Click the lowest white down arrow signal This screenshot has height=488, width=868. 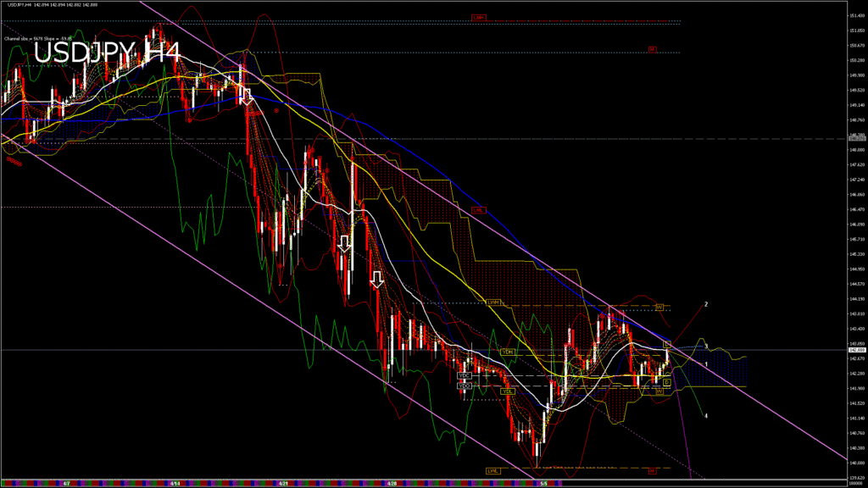pos(377,279)
